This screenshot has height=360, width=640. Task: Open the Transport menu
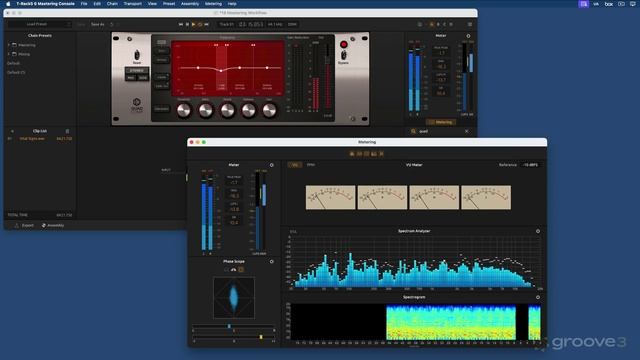133,4
